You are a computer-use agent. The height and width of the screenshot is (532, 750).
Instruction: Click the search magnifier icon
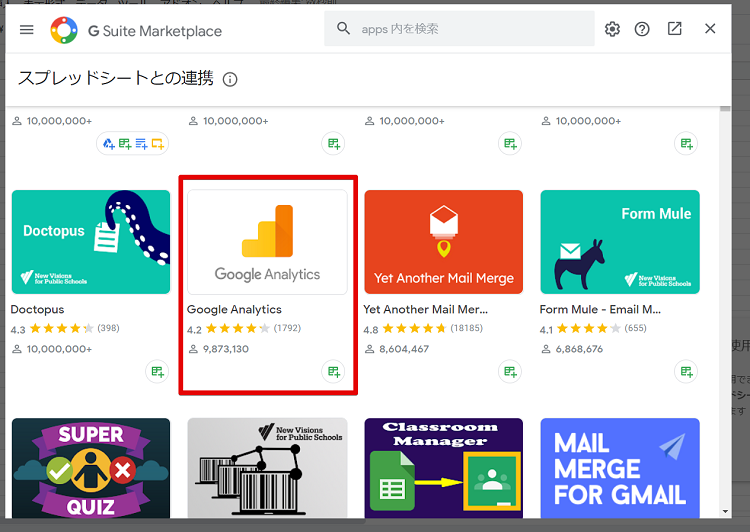(343, 29)
